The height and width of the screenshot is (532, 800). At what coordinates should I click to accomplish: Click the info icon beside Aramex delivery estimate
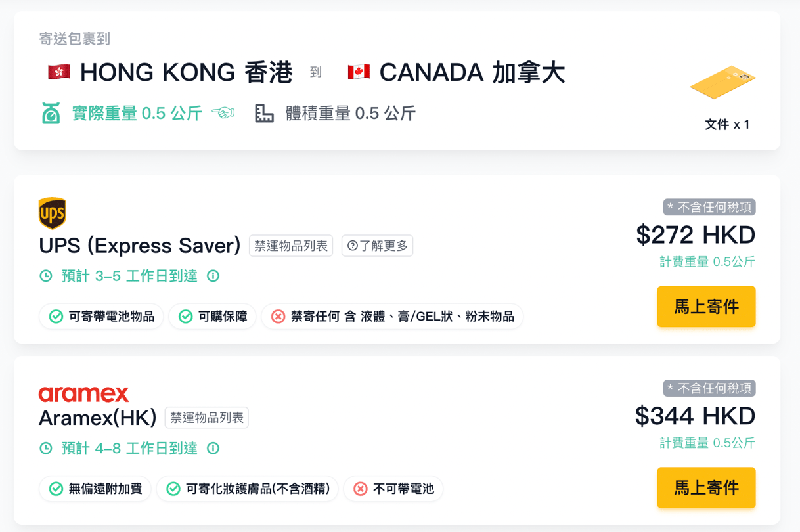coord(213,448)
